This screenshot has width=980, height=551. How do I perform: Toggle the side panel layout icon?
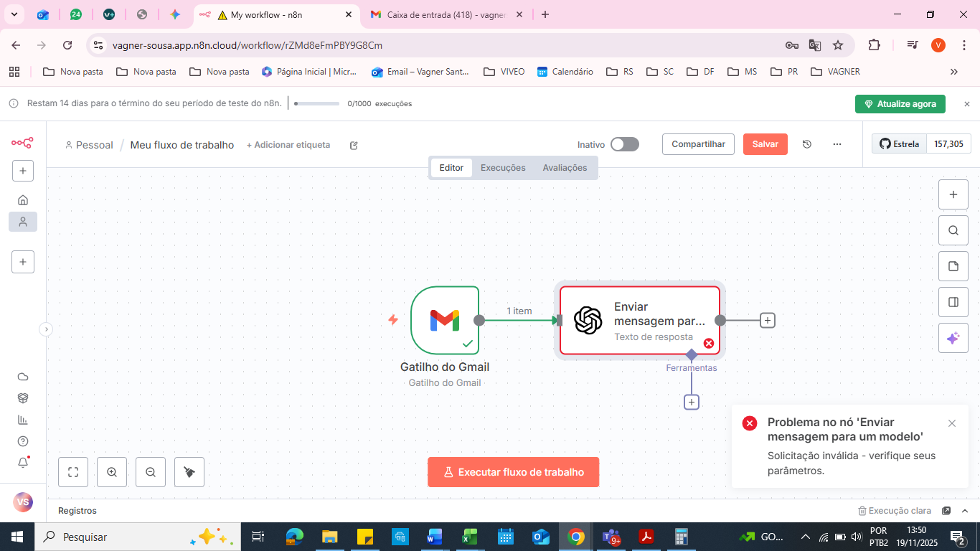coord(953,302)
